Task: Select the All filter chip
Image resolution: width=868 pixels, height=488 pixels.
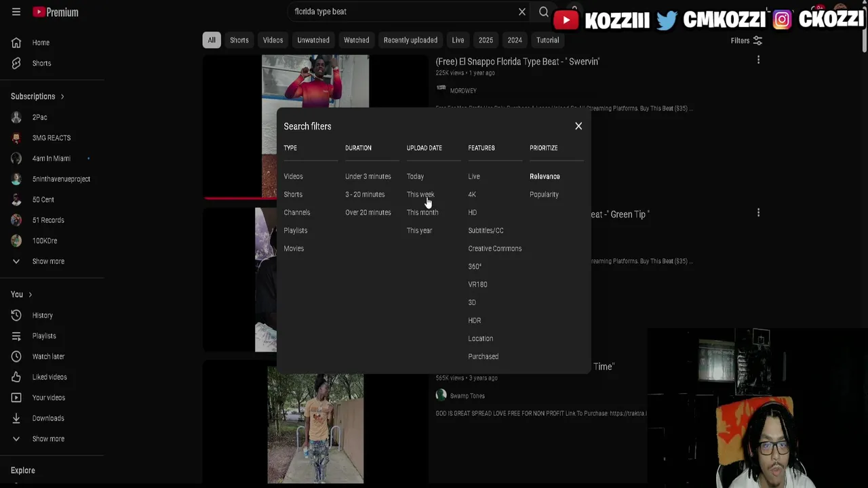Action: pos(212,40)
